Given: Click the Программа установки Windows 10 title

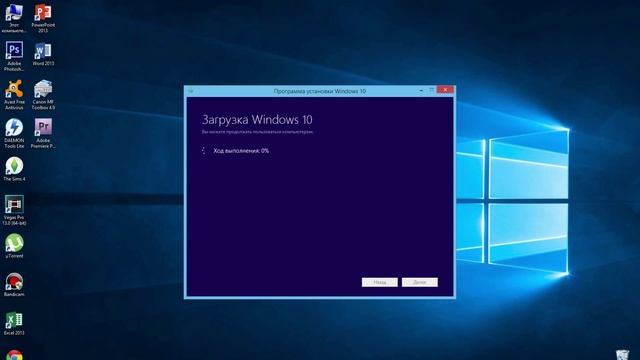Looking at the screenshot, I should click(320, 91).
